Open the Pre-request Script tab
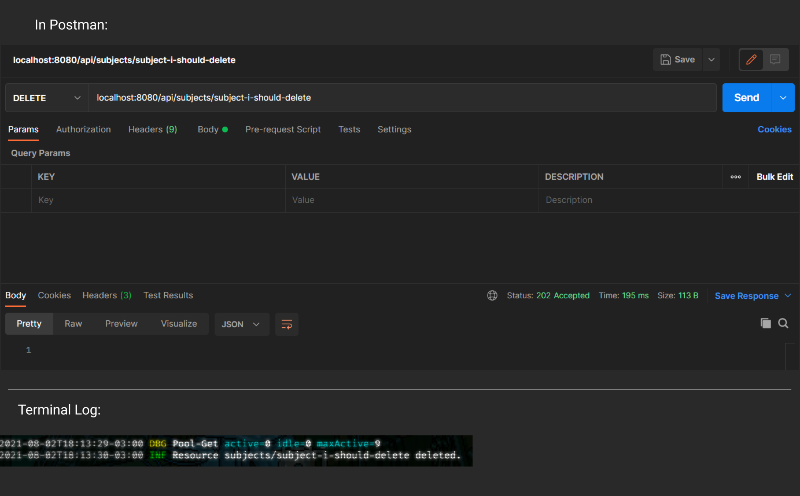Viewport: 800px width, 496px height. coord(283,130)
